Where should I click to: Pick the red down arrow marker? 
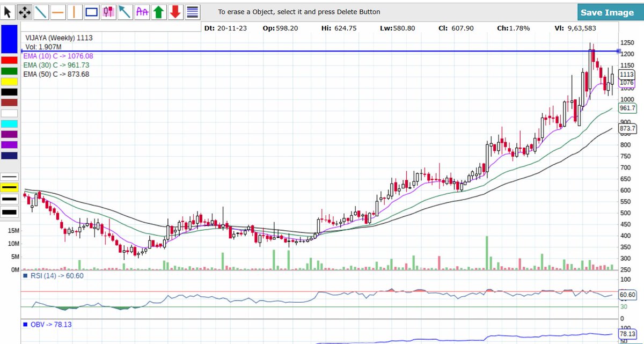(175, 11)
